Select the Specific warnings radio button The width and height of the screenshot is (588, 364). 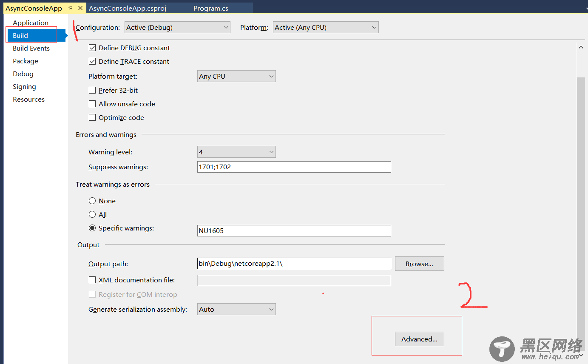[x=92, y=228]
